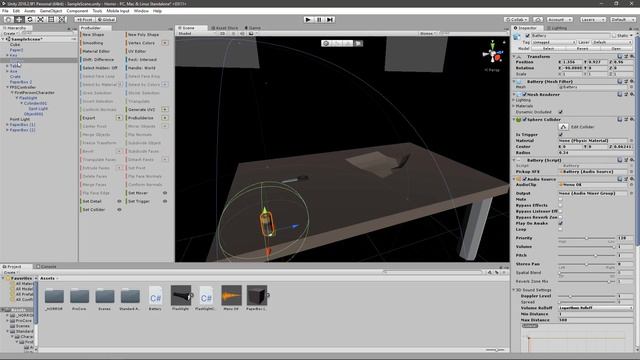Toggle Sphere Collider enabled checkbox
Screen dimensions: 640x360
tap(524, 120)
